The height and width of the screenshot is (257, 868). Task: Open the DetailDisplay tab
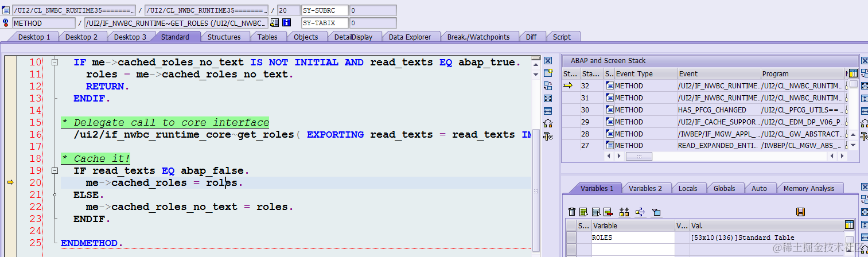(x=353, y=37)
